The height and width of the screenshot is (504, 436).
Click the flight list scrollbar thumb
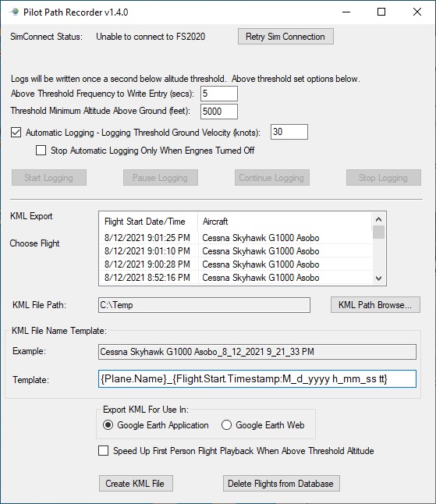point(379,232)
